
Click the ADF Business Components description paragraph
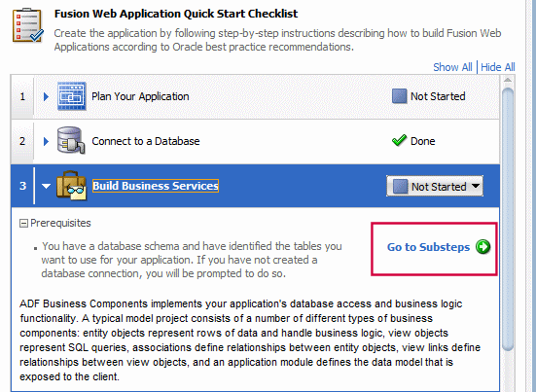coord(250,340)
